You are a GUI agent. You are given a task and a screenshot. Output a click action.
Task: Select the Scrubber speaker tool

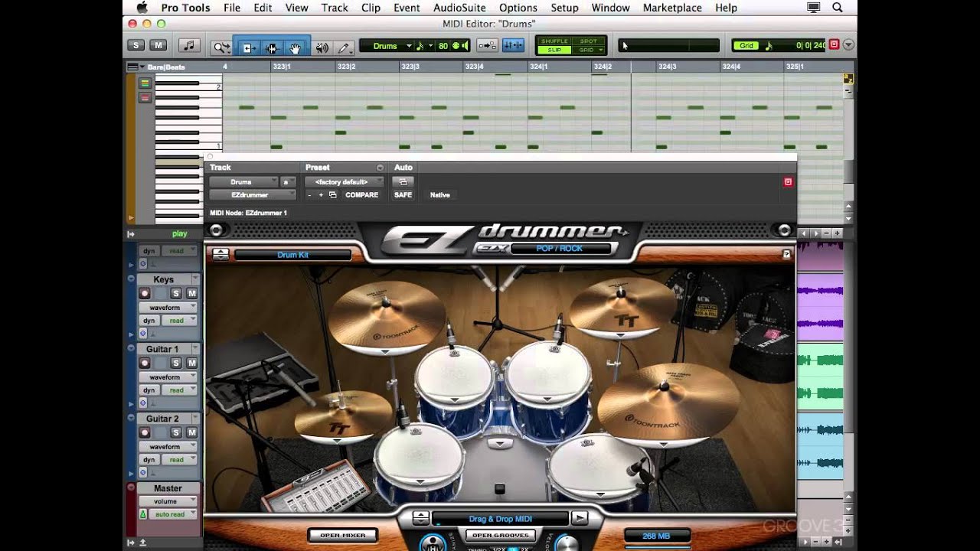[322, 47]
